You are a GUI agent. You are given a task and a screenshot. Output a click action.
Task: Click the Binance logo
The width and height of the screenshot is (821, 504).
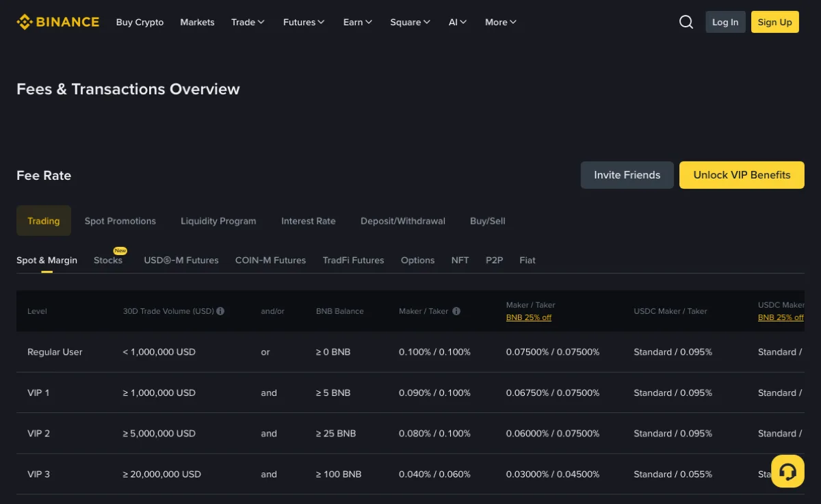pyautogui.click(x=58, y=22)
